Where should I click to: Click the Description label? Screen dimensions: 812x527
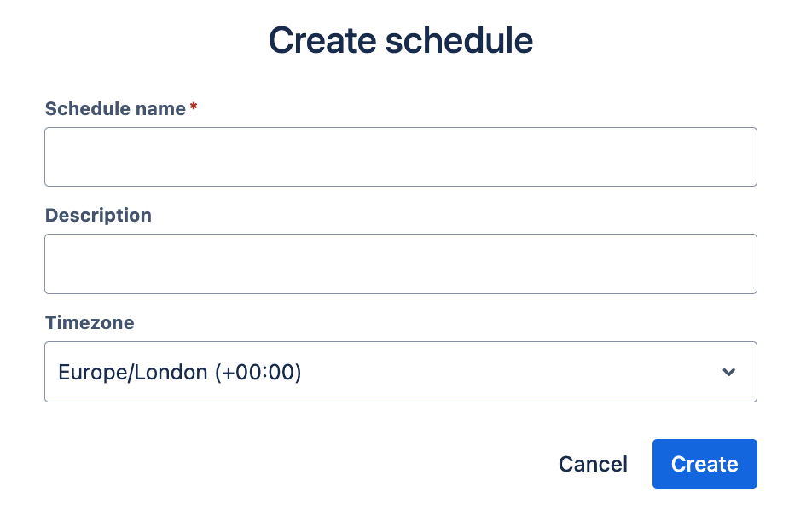click(x=98, y=215)
